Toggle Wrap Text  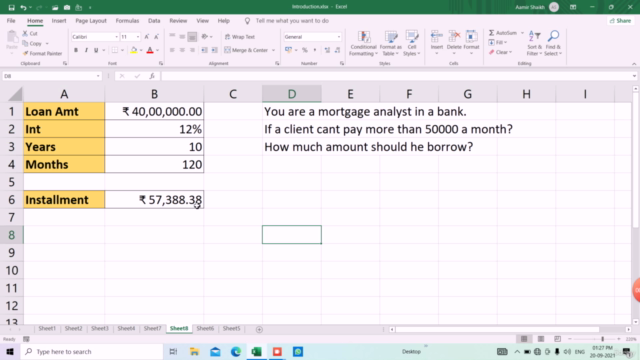[240, 37]
